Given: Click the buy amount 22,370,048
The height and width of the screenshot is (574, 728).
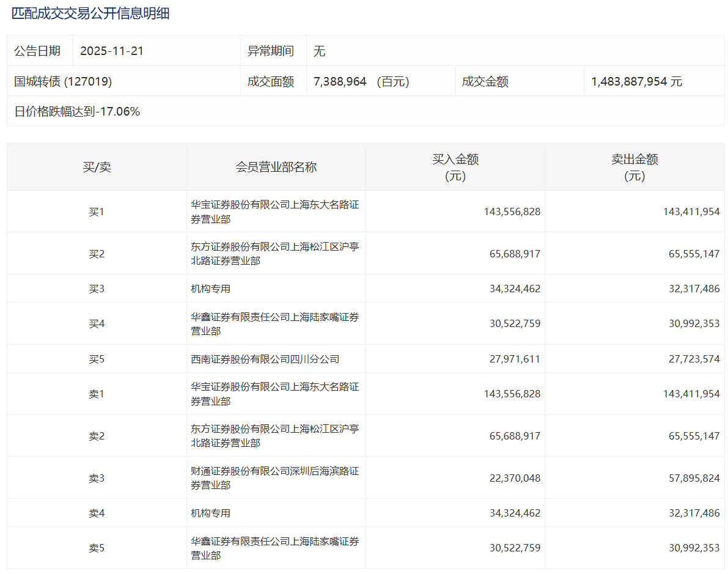Looking at the screenshot, I should (515, 478).
